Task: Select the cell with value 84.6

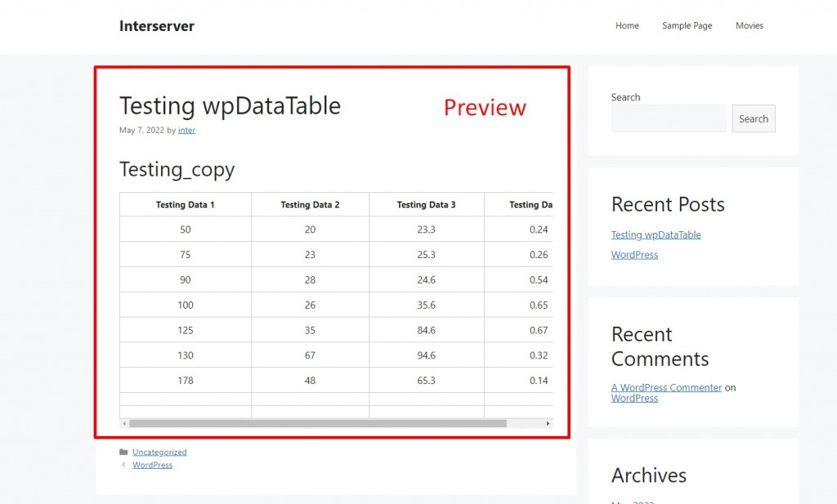Action: pyautogui.click(x=427, y=330)
